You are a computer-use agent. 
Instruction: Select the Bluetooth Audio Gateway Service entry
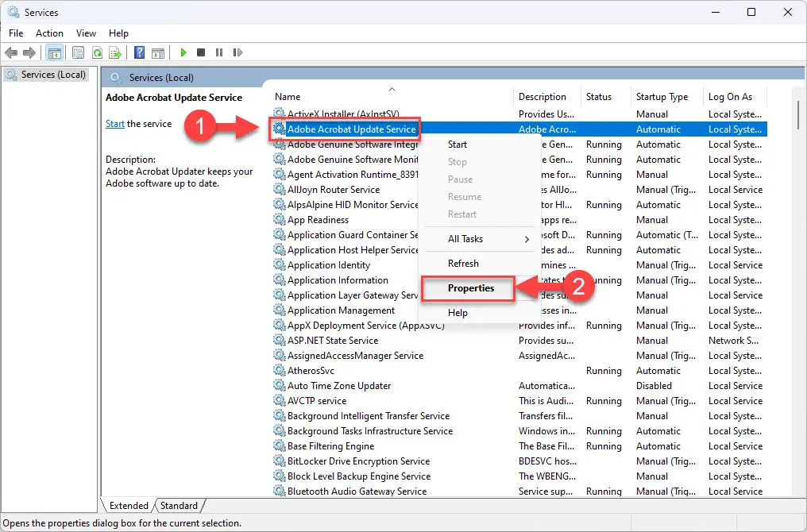click(355, 491)
